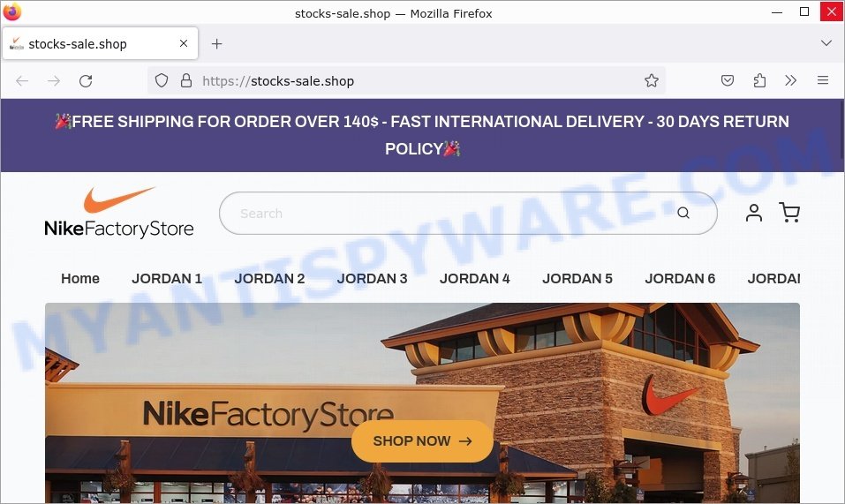The height and width of the screenshot is (504, 845).
Task: Open a new tab with plus button
Action: click(216, 43)
